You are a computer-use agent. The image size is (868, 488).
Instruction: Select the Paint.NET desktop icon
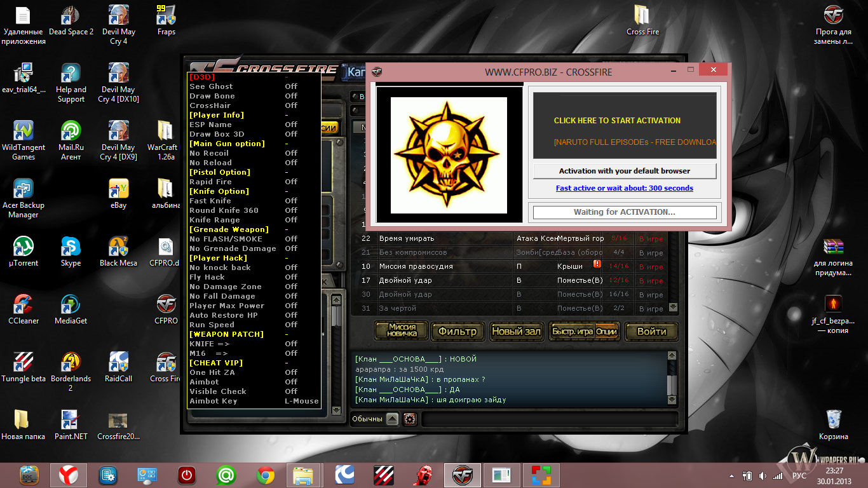coord(71,424)
